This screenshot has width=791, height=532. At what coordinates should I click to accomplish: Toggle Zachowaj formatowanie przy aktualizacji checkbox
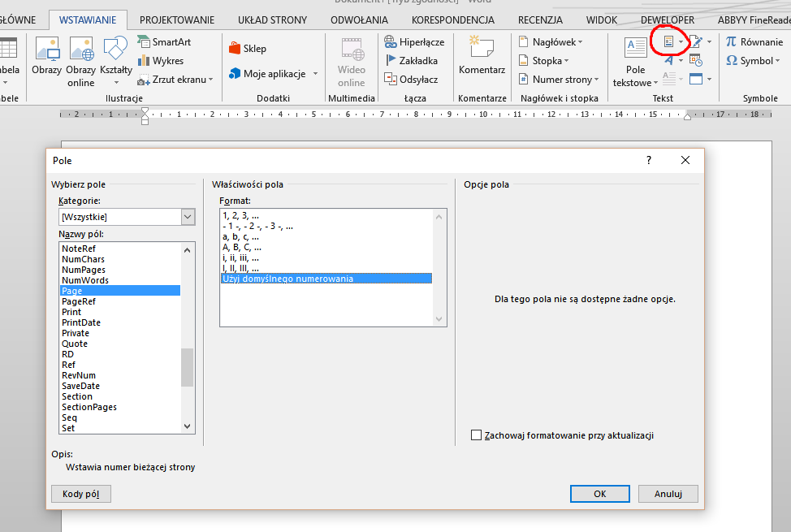477,435
